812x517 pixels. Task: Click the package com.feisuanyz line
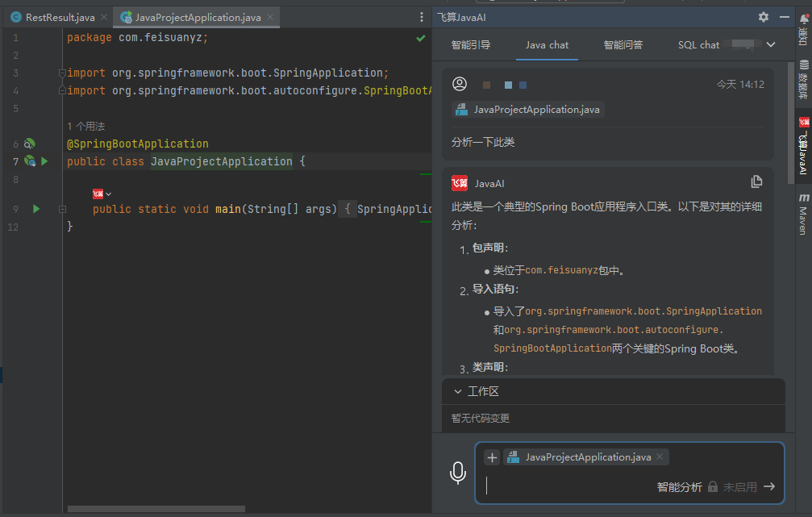(137, 37)
